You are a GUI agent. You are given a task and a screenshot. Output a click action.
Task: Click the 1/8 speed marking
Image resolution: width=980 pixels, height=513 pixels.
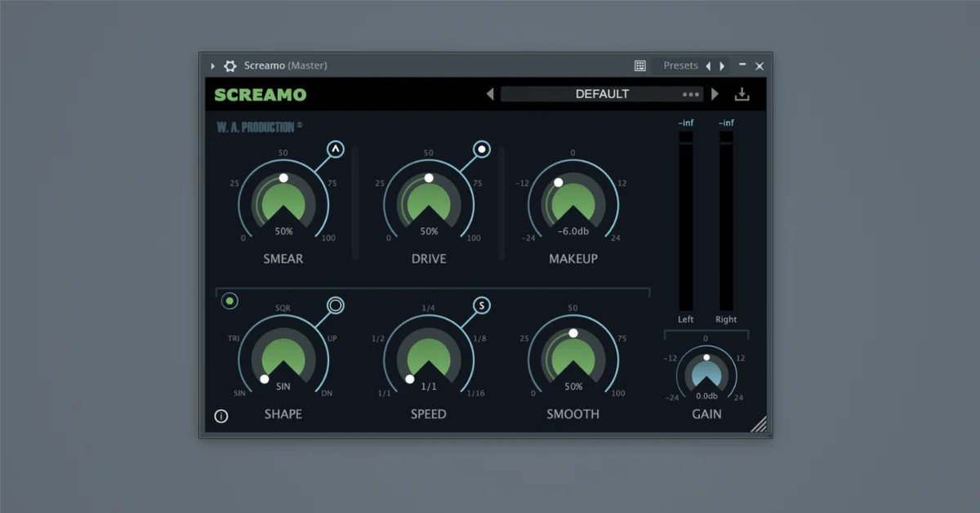480,338
